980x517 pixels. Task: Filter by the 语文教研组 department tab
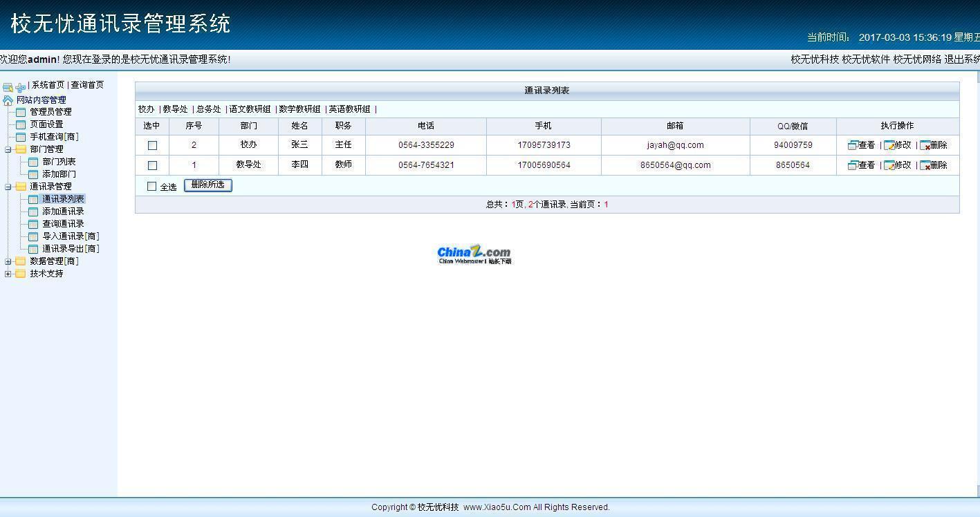(250, 109)
